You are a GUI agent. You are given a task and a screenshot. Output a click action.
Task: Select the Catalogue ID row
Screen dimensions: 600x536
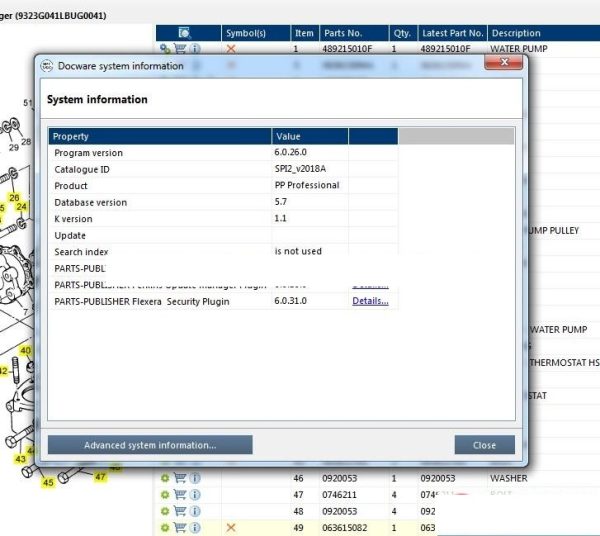click(x=223, y=169)
